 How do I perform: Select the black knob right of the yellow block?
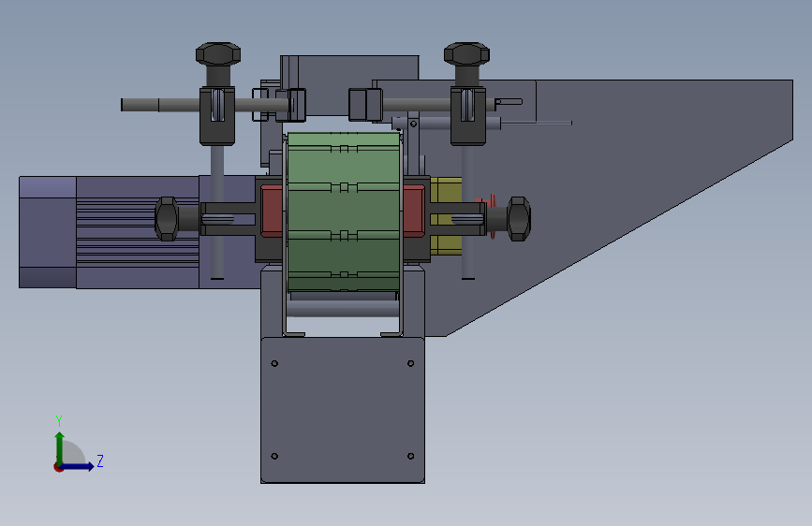[518, 218]
